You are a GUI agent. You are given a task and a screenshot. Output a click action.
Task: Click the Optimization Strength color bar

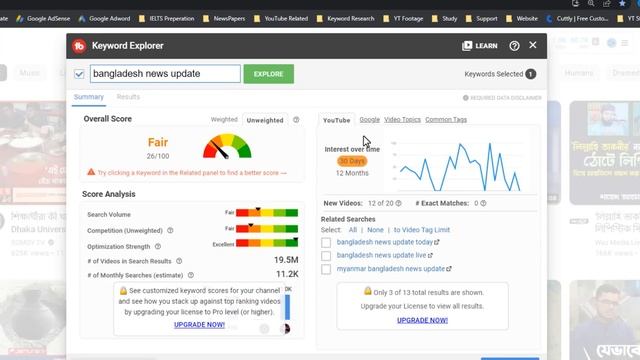267,243
